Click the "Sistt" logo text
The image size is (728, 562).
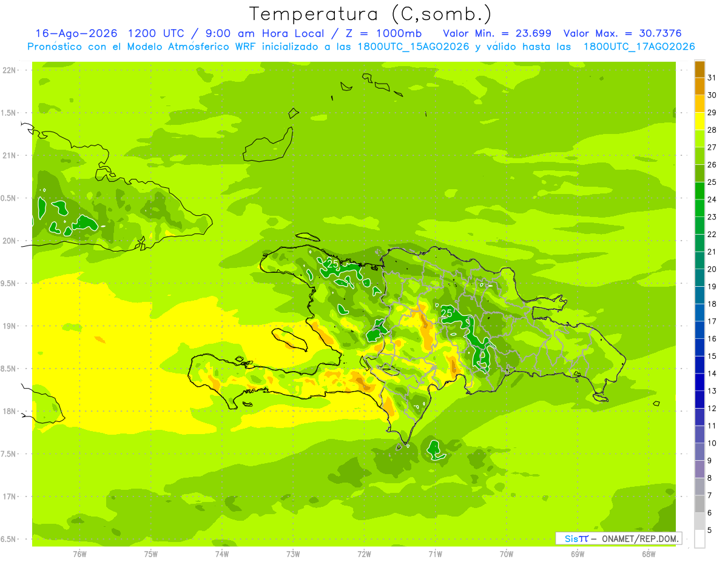[576, 538]
